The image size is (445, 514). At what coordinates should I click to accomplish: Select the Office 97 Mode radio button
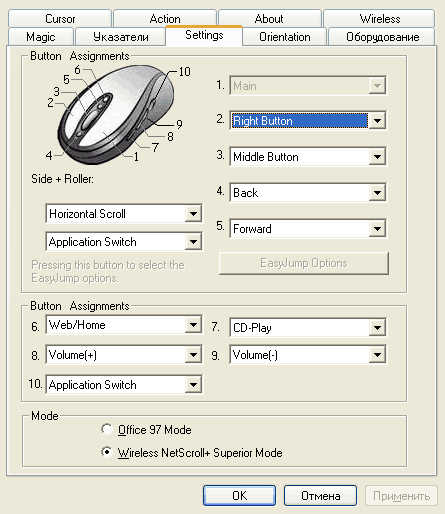click(107, 429)
